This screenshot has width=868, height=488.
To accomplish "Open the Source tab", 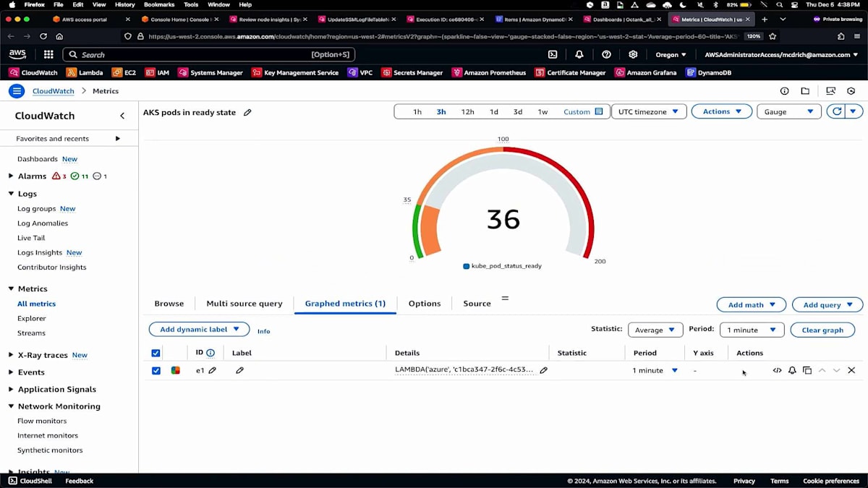I will point(477,304).
